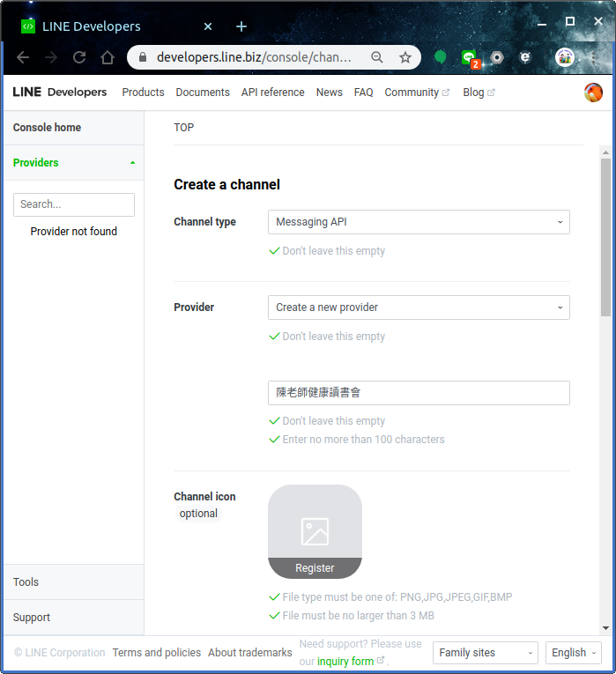Open the Provider dropdown
This screenshot has height=674, width=616.
(x=419, y=307)
